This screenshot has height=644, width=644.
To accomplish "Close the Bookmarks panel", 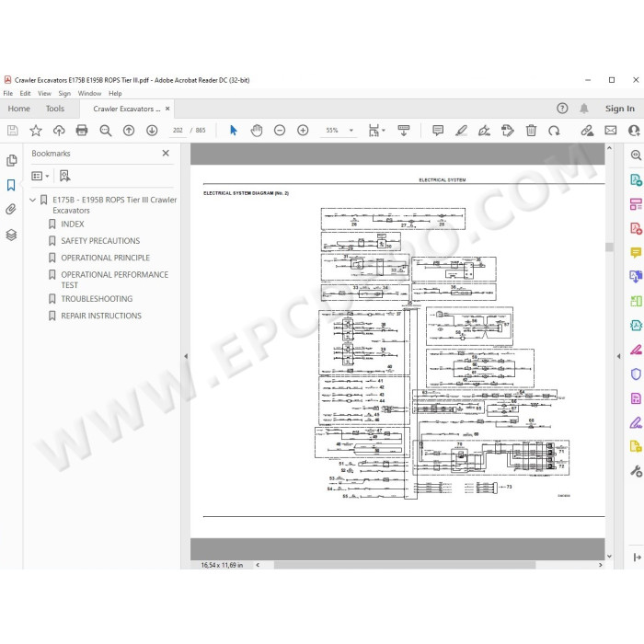I will (x=166, y=154).
